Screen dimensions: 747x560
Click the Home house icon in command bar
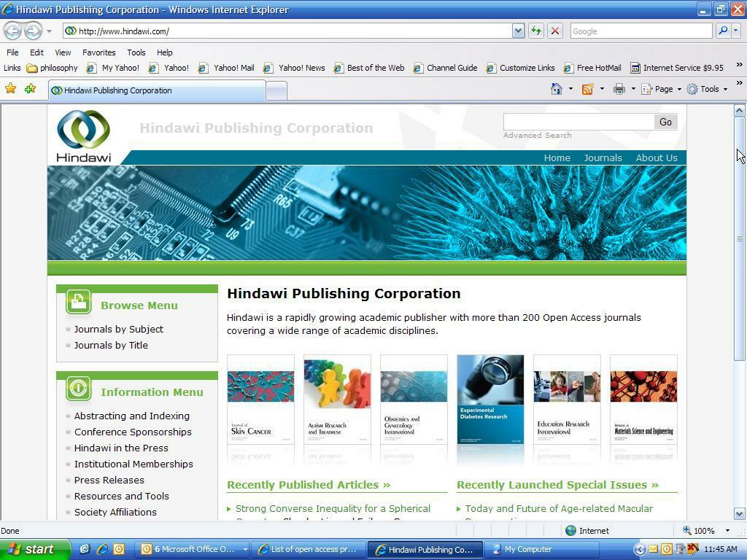tap(557, 89)
